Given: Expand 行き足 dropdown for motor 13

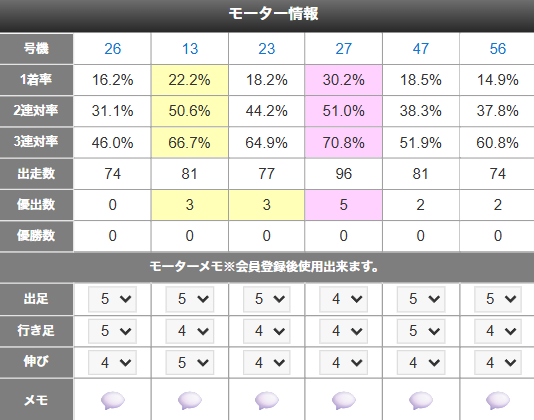Looking at the screenshot, I should click(190, 331).
